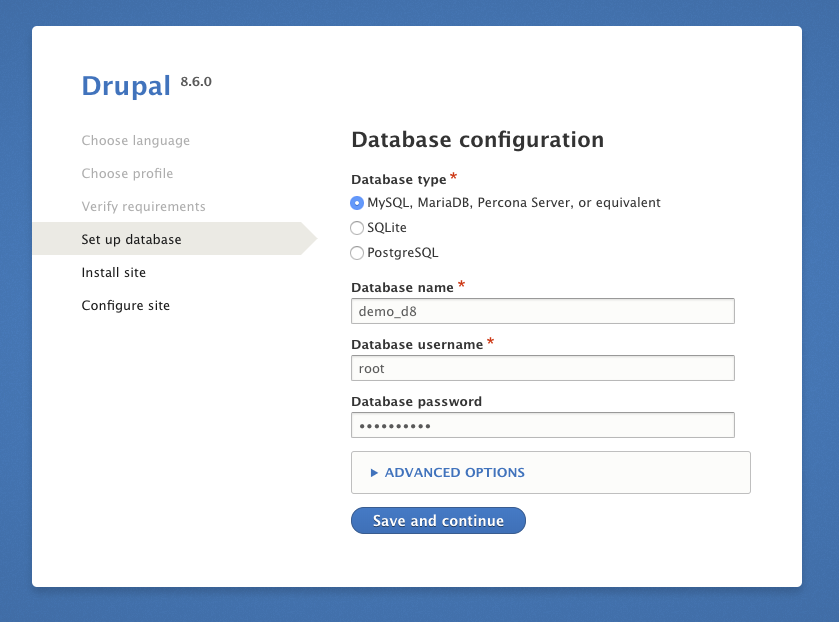Click the Verify requirements step
Viewport: 839px width, 622px height.
coord(143,207)
